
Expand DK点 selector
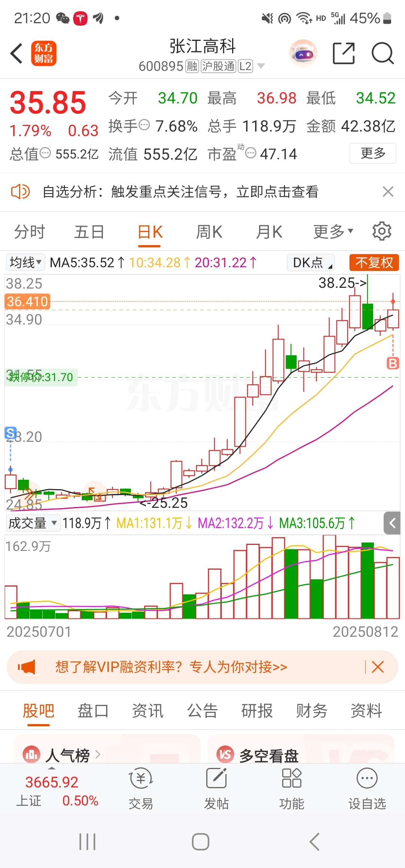(x=311, y=262)
